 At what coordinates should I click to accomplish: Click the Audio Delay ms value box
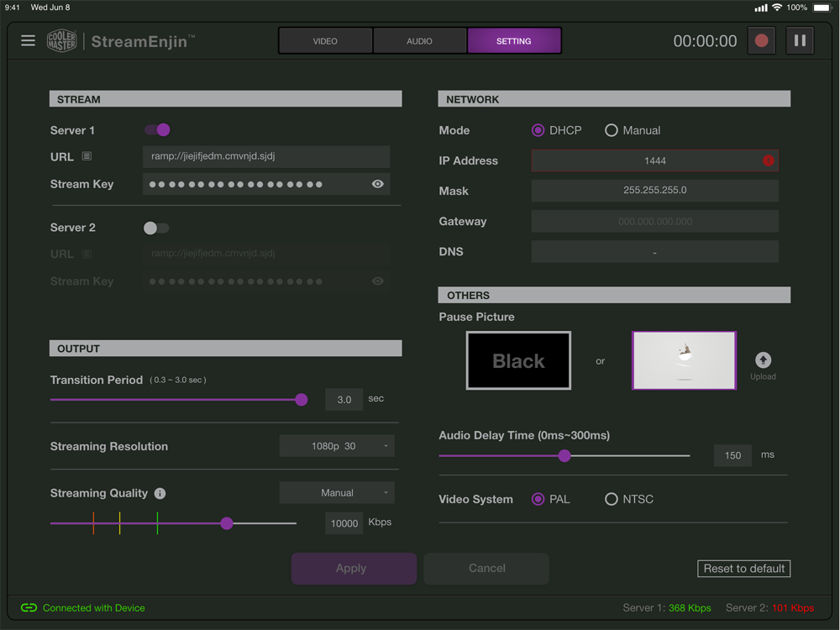[732, 455]
